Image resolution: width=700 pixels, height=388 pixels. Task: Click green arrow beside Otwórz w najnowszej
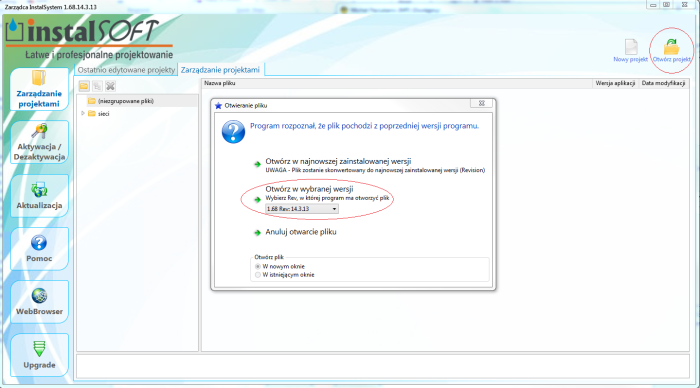point(258,164)
